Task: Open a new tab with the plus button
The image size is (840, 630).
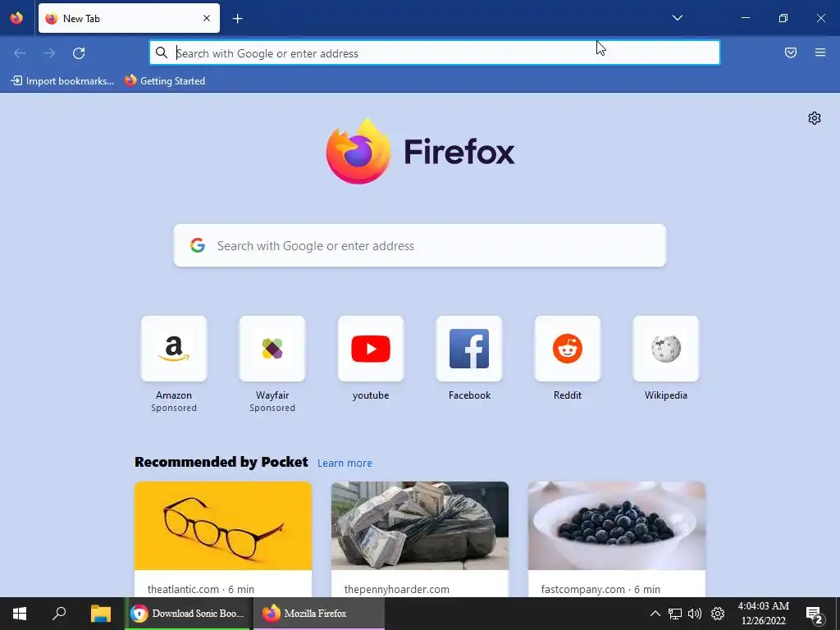Action: tap(237, 19)
